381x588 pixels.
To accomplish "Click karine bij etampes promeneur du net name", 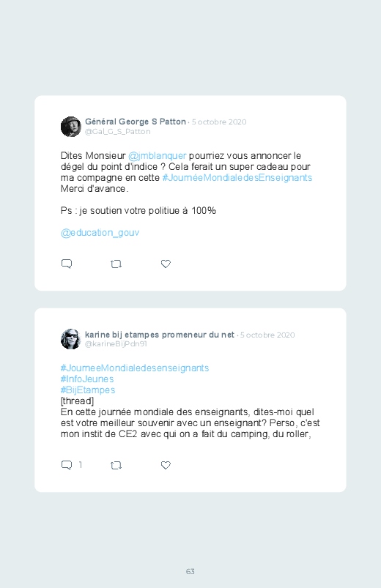I will (x=160, y=335).
